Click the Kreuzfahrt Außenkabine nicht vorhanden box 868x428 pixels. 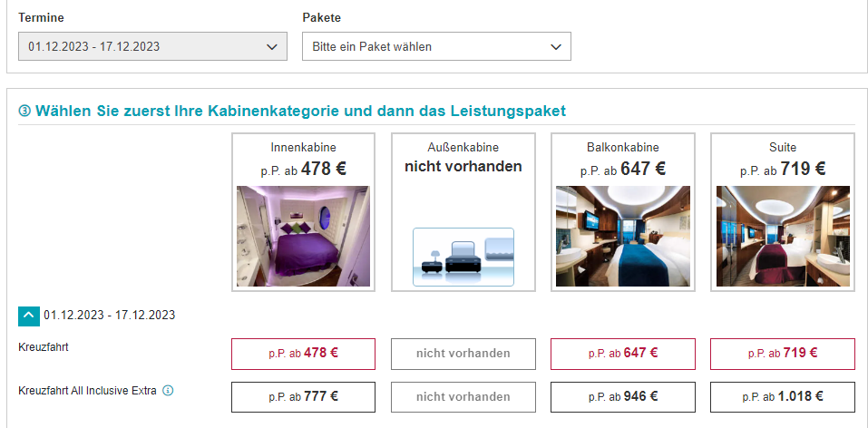pos(463,354)
